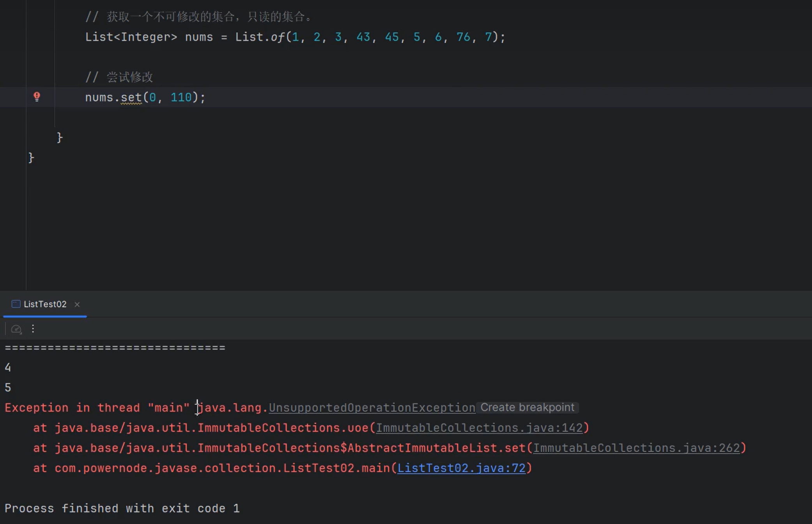The height and width of the screenshot is (524, 812).
Task: Open ImmutableCollections.java:142 link
Action: click(x=479, y=428)
